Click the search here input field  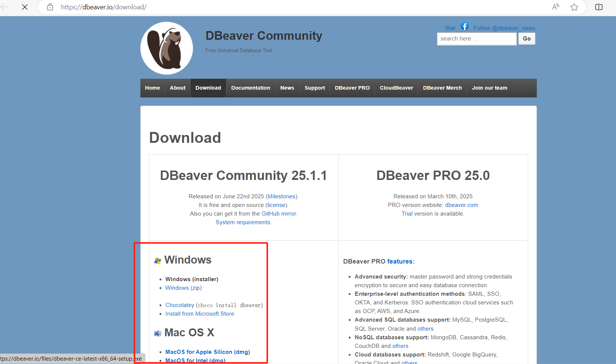pyautogui.click(x=476, y=39)
